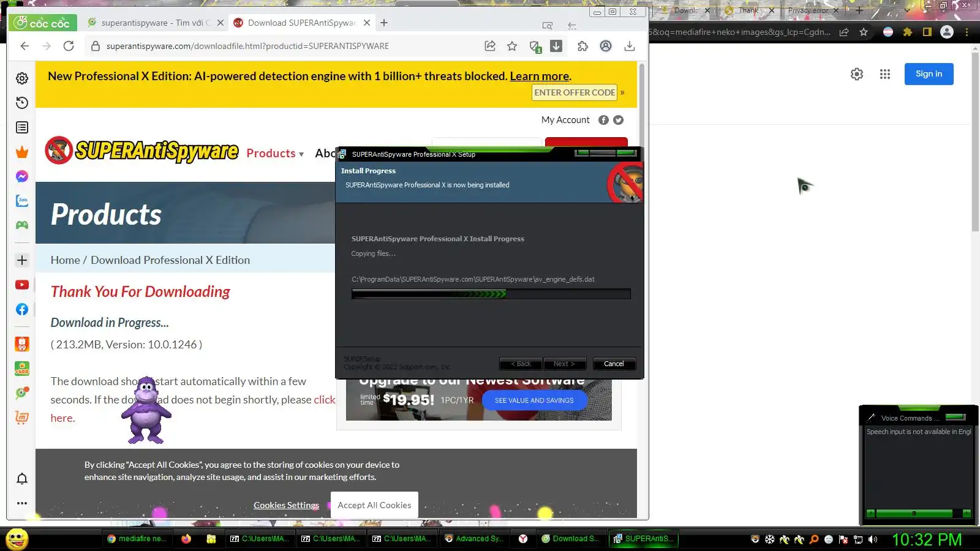Viewport: 980px width, 551px height.
Task: Open Cookies Settings link
Action: [x=286, y=505]
